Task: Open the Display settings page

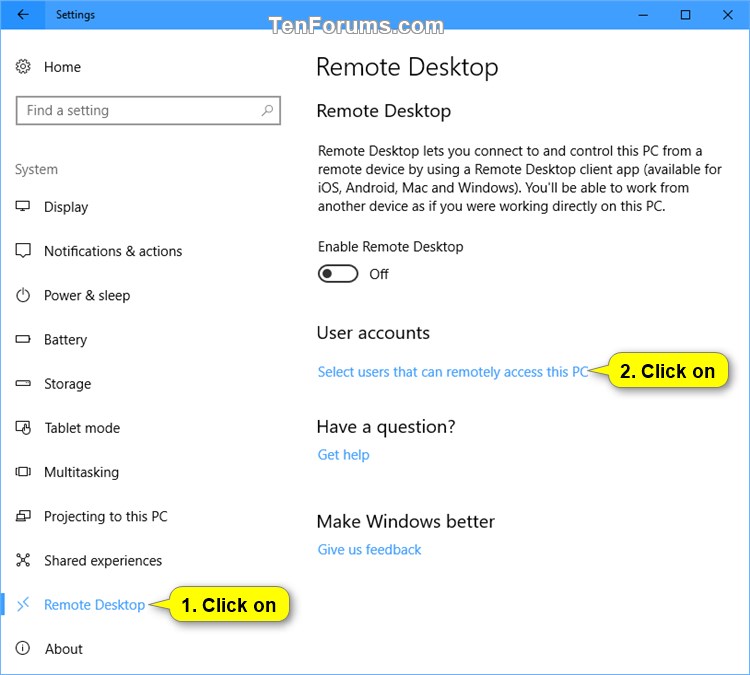Action: 66,207
